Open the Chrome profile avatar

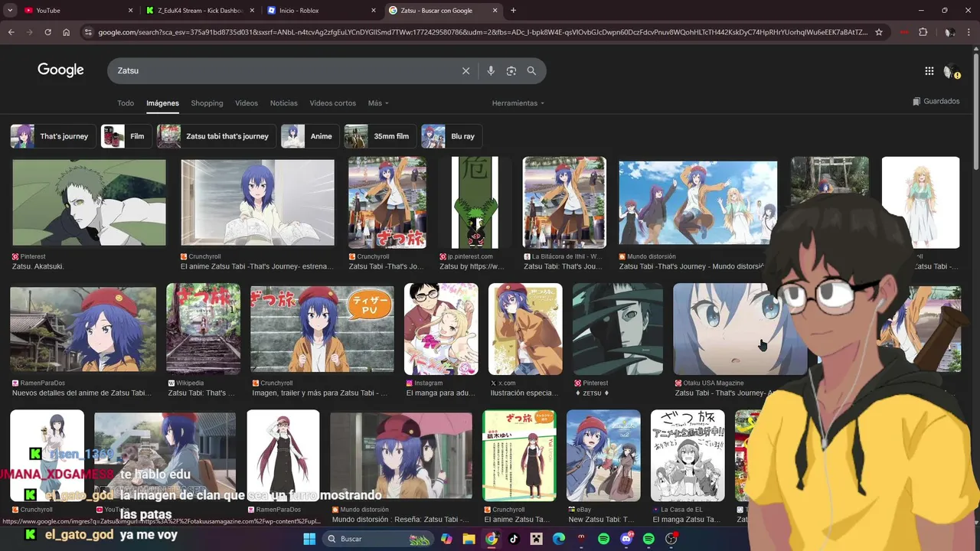(x=949, y=32)
